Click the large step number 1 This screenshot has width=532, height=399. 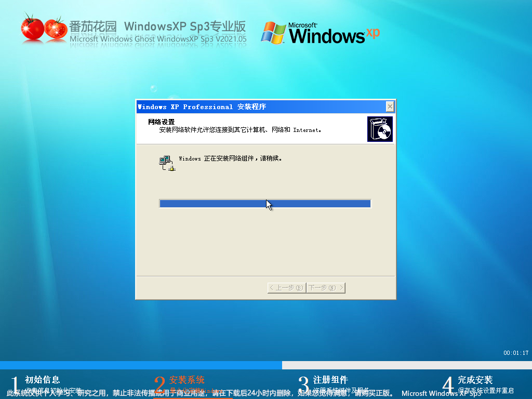15,385
